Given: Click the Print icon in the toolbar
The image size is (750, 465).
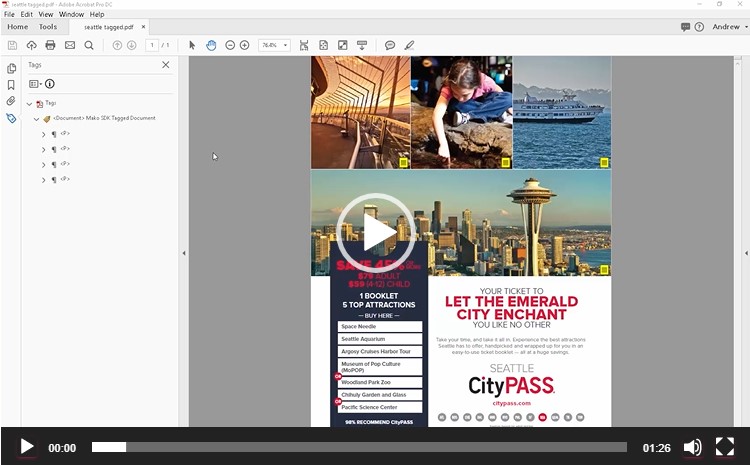Looking at the screenshot, I should (x=50, y=45).
